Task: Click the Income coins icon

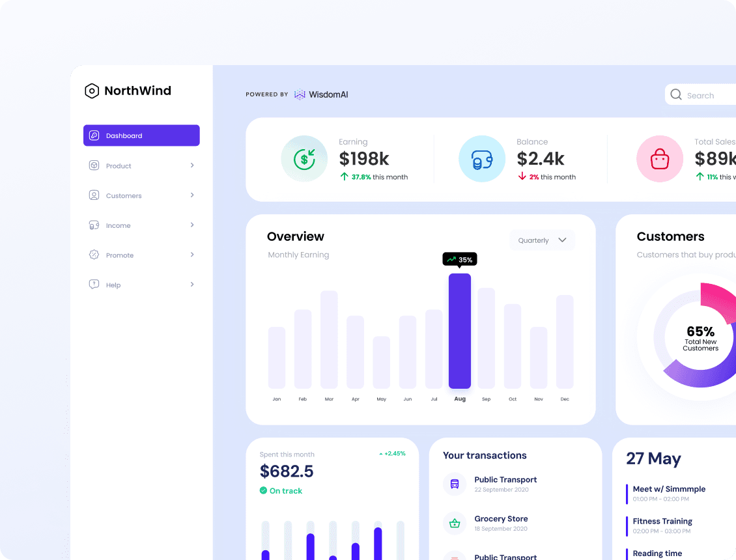Action: [94, 225]
